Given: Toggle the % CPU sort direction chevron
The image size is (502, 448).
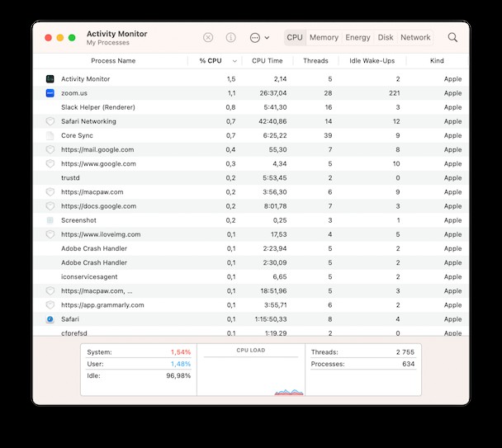Looking at the screenshot, I should [x=234, y=61].
